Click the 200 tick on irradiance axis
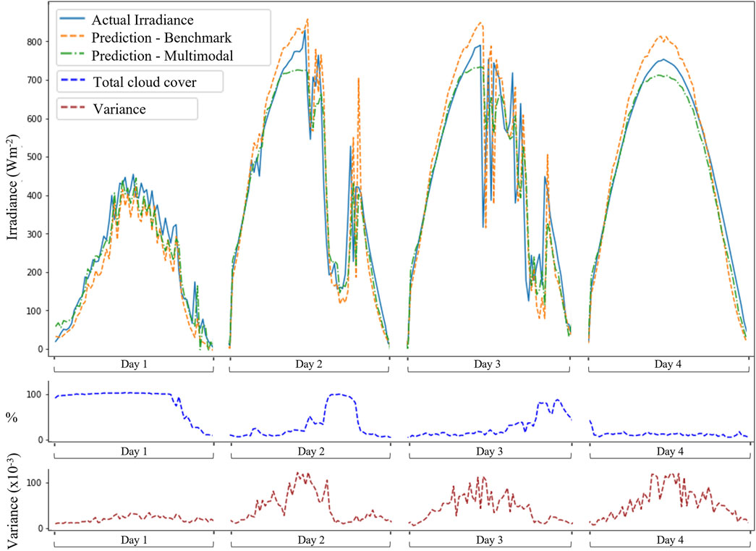The height and width of the screenshot is (551, 756). tap(34, 273)
